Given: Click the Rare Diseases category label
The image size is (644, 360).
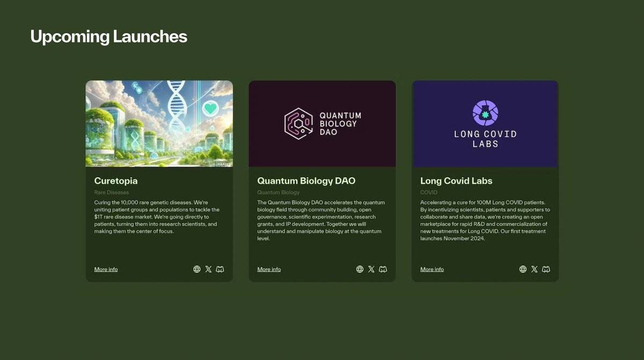Looking at the screenshot, I should click(112, 192).
